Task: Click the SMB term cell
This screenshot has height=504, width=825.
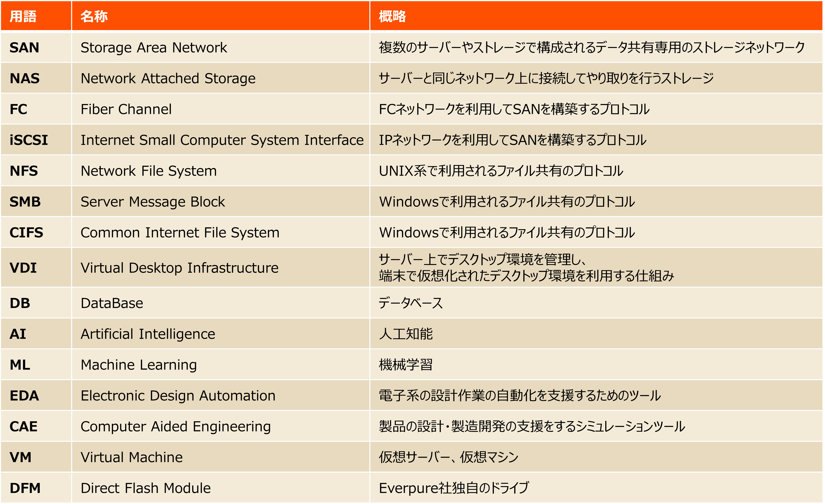Action: pos(25,202)
